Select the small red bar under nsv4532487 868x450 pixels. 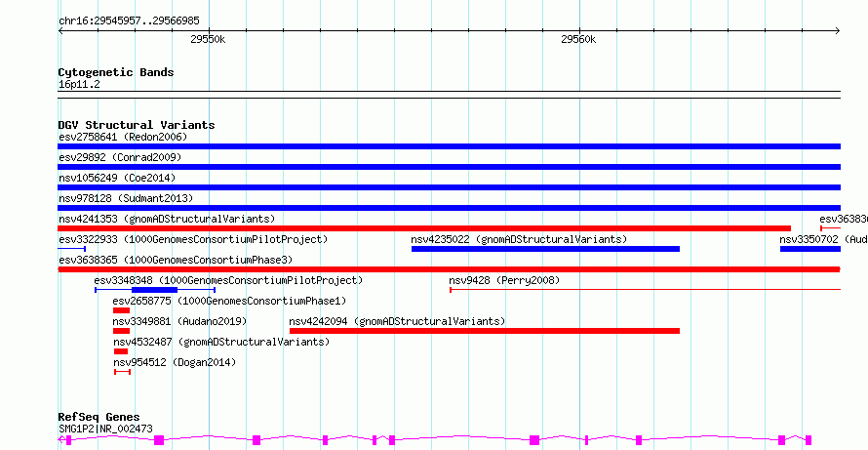click(x=121, y=351)
